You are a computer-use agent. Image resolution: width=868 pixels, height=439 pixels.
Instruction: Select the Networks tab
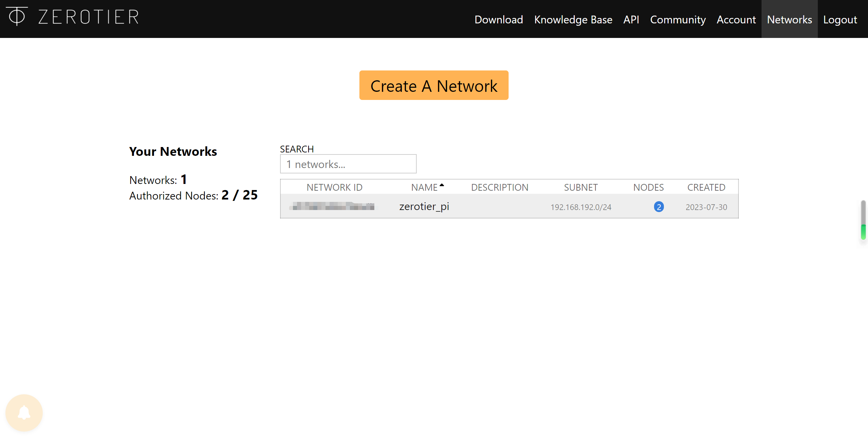tap(789, 20)
